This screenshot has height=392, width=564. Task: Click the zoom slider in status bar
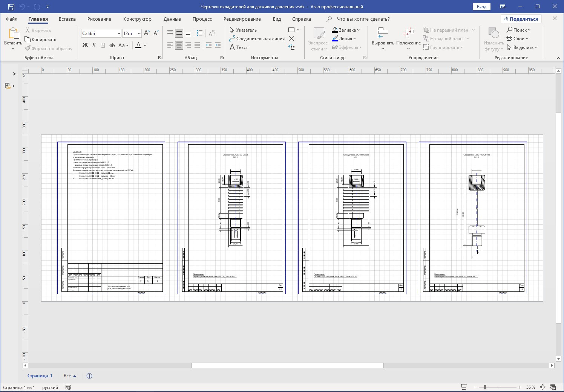point(485,387)
